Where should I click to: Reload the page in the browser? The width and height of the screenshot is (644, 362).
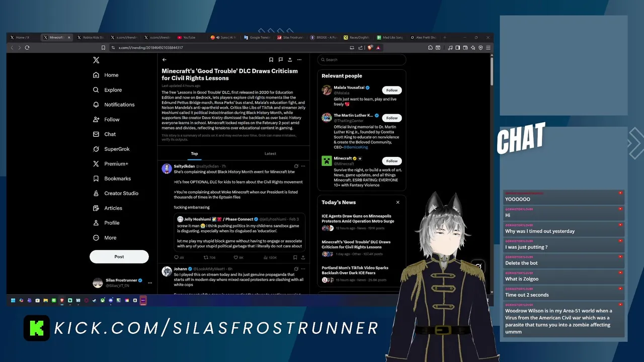[27, 48]
